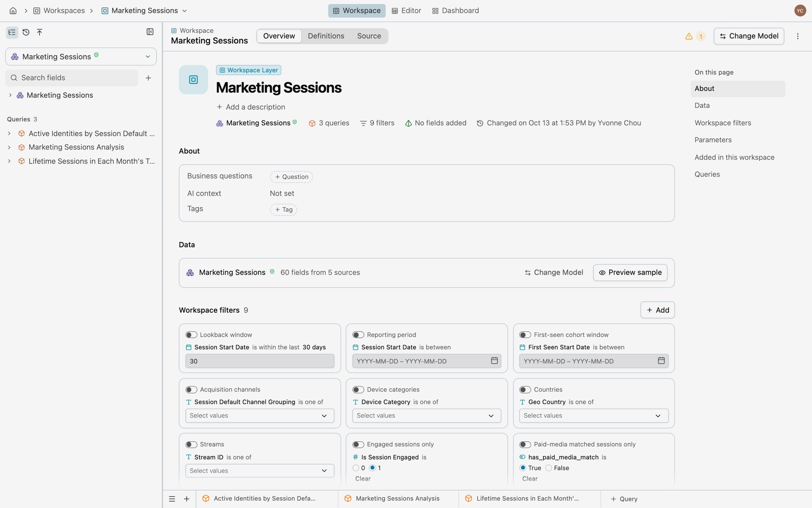Expand Marketing Sessions Analysis query in sidebar
The width and height of the screenshot is (812, 508).
[x=9, y=147]
